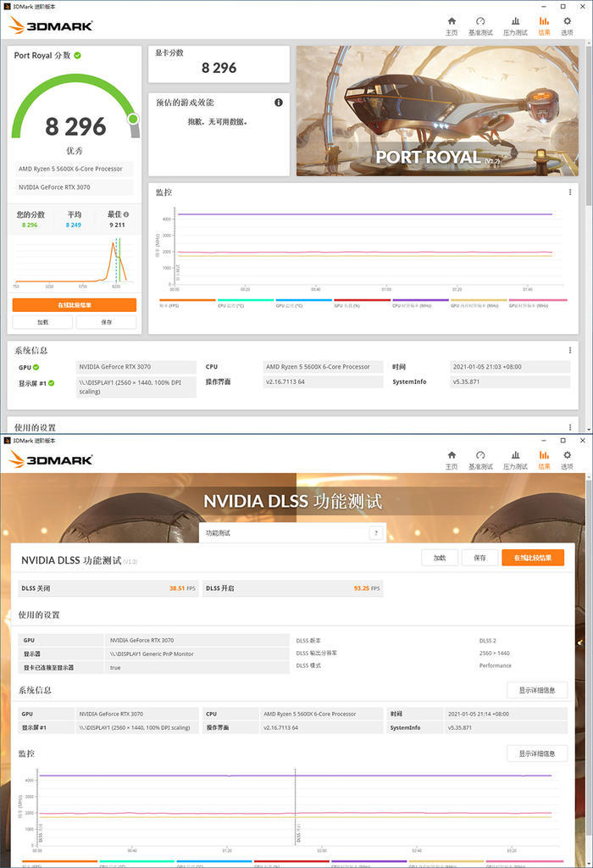593x868 pixels.
Task: Click the 2021-01-05 21:03 time field in Port Royal 系统信息
Action: pos(509,366)
